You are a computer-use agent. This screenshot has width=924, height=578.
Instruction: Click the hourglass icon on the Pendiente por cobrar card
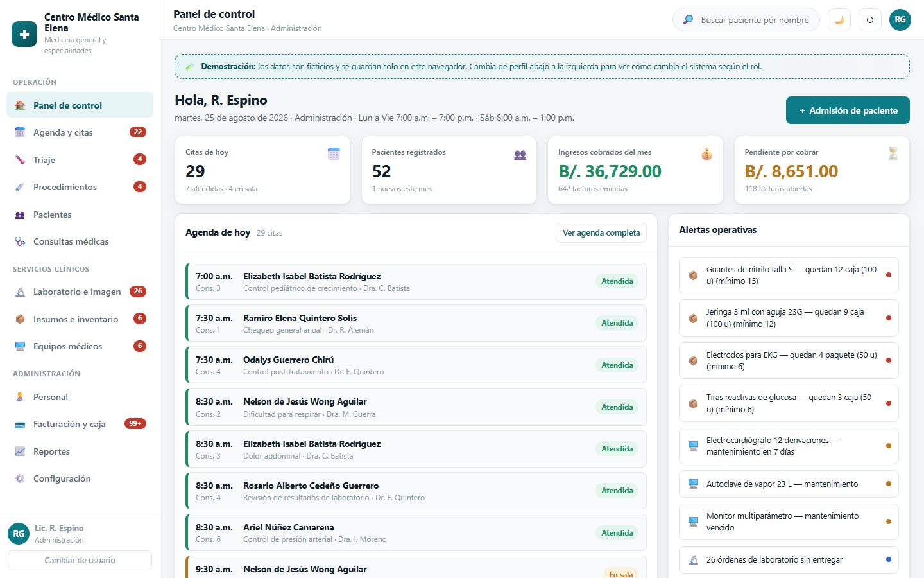pos(893,153)
